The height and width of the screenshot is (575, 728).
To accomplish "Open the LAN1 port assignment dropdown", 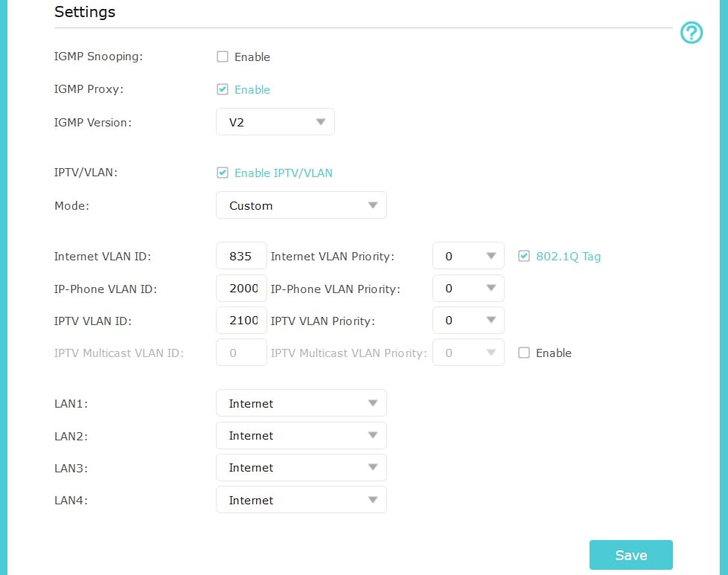I will [301, 403].
